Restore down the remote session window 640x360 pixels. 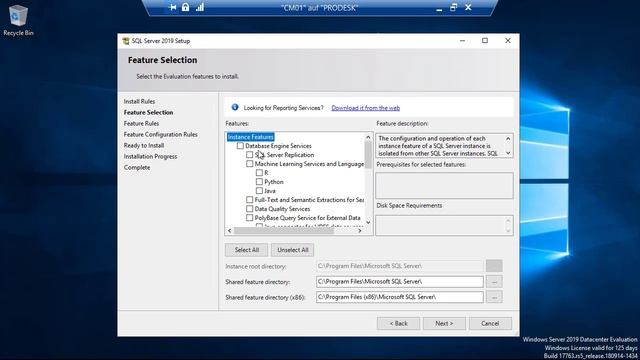pyautogui.click(x=453, y=7)
